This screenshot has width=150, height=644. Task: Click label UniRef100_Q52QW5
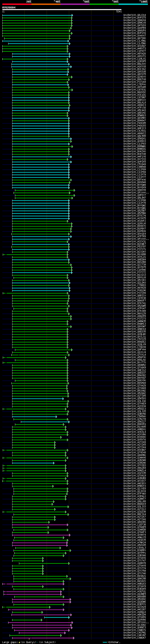(135, 306)
